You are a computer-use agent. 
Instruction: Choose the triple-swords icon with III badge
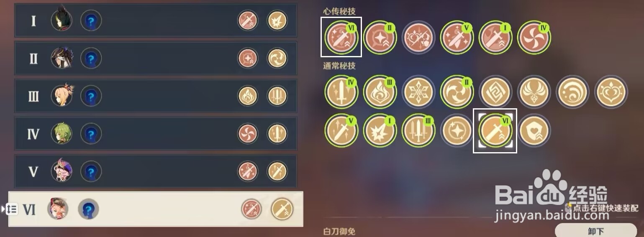click(418, 130)
